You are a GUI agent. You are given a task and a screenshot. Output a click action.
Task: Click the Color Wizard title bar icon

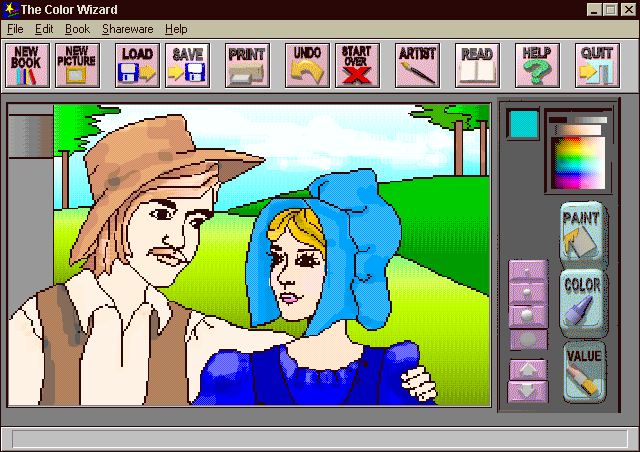point(11,9)
